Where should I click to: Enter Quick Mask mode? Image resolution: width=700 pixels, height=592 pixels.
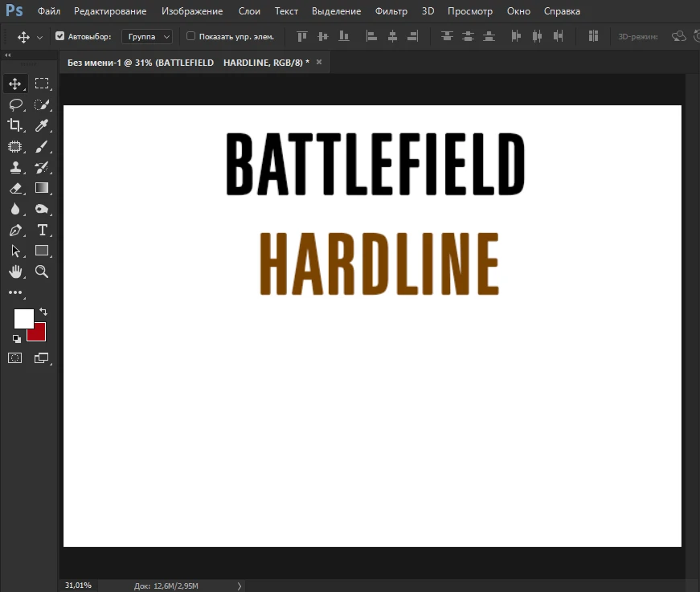(14, 358)
